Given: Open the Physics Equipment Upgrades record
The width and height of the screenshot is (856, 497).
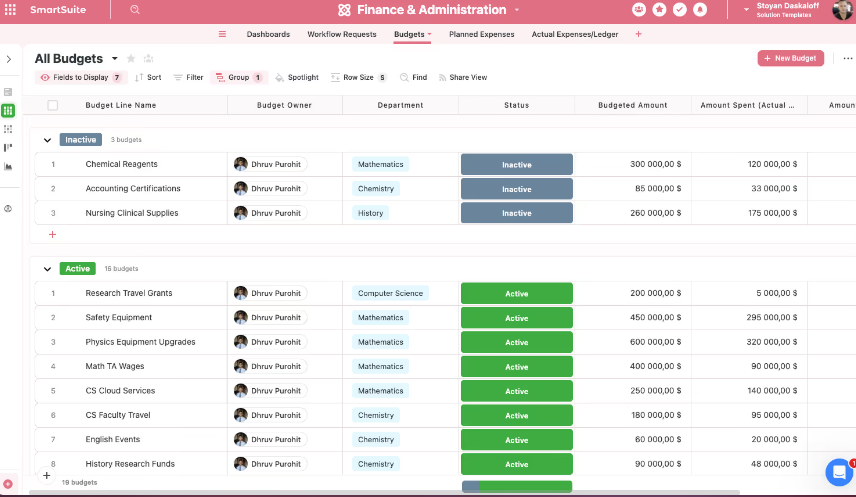Looking at the screenshot, I should pos(140,342).
